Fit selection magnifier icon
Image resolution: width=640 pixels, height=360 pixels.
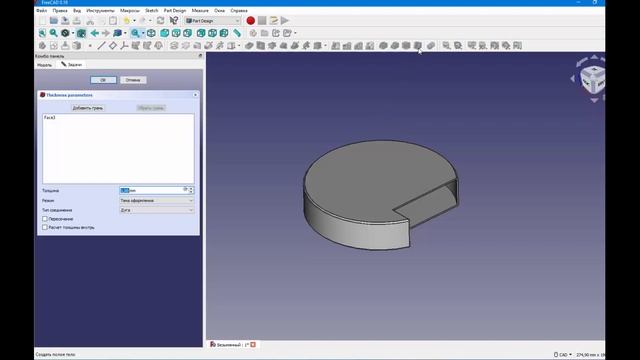tap(53, 33)
